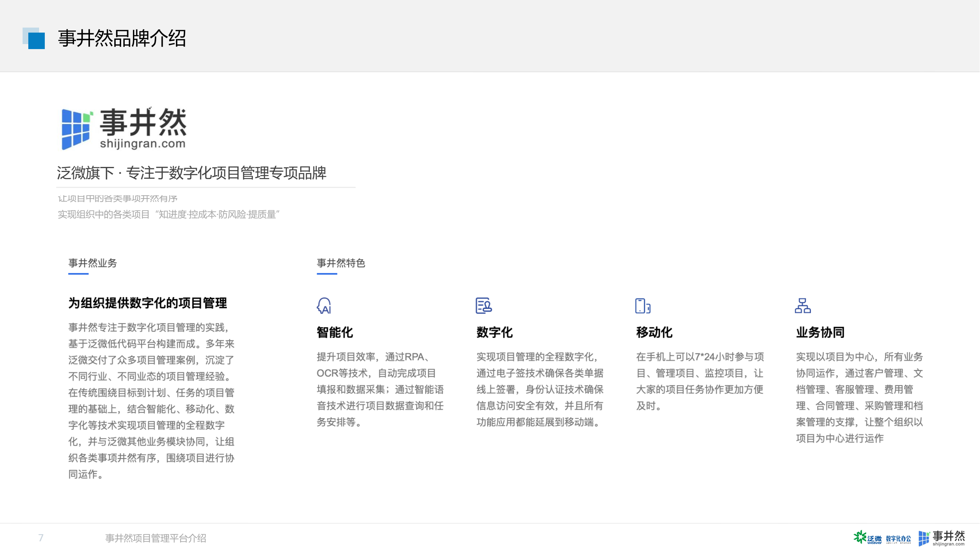
Task: Click the blue square icon beside slide title
Action: click(x=33, y=38)
